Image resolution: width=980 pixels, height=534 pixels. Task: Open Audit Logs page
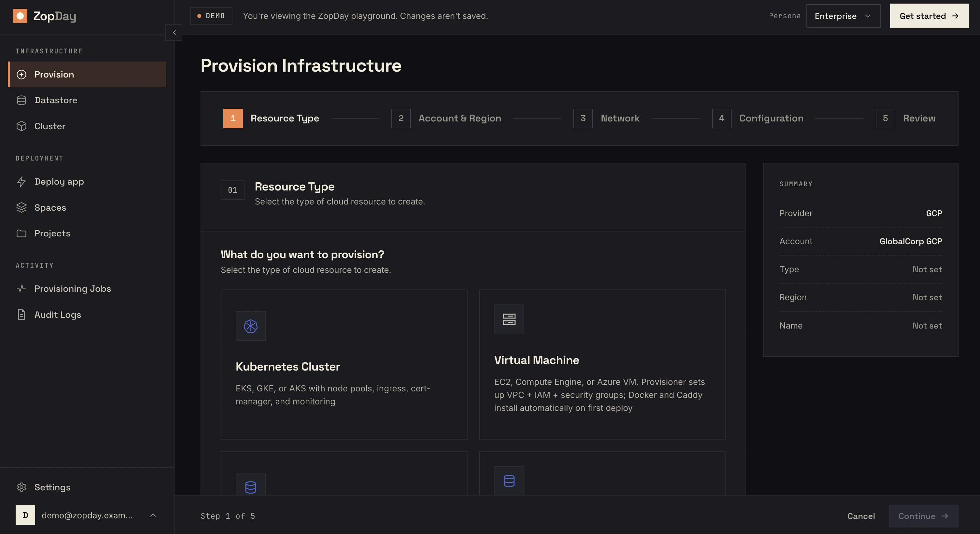click(87, 315)
